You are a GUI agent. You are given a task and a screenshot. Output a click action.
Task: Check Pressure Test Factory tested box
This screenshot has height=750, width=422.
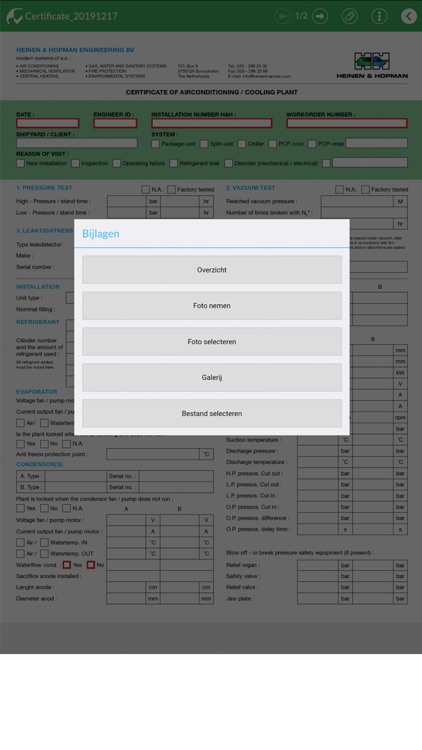pos(171,189)
